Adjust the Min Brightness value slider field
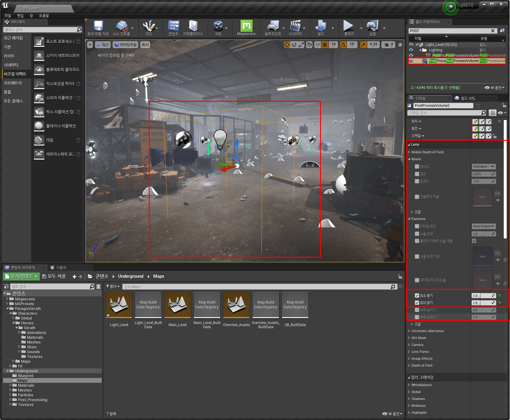The height and width of the screenshot is (420, 510). pos(484,295)
